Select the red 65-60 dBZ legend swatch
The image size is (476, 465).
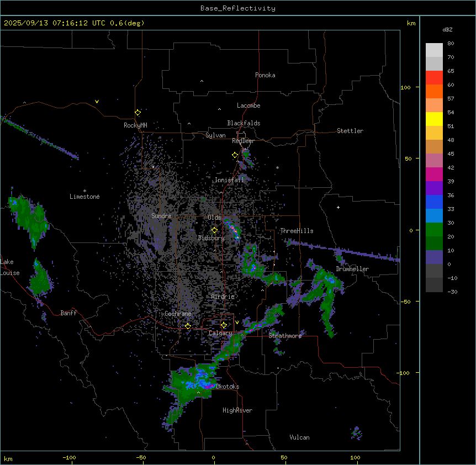tap(434, 78)
